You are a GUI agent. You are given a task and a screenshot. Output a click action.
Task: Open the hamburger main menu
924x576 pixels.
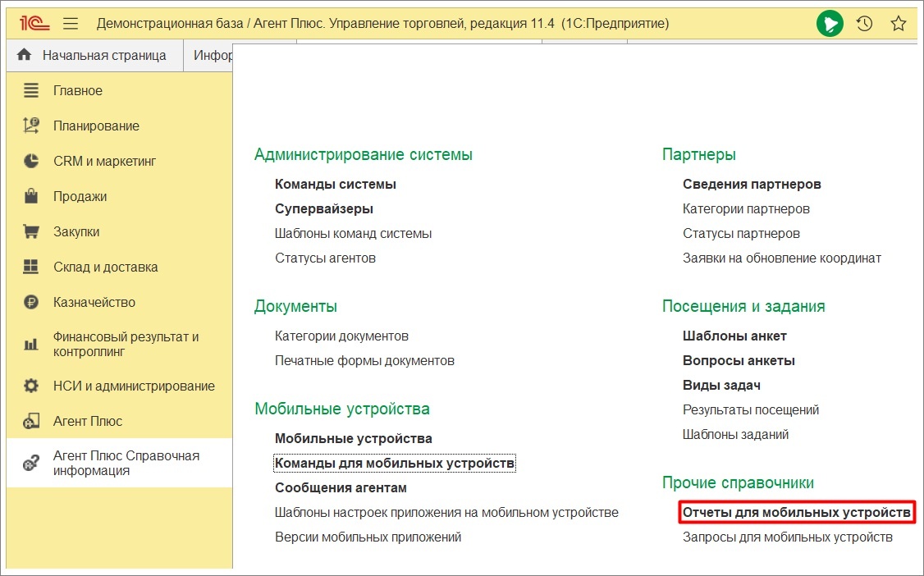point(71,24)
